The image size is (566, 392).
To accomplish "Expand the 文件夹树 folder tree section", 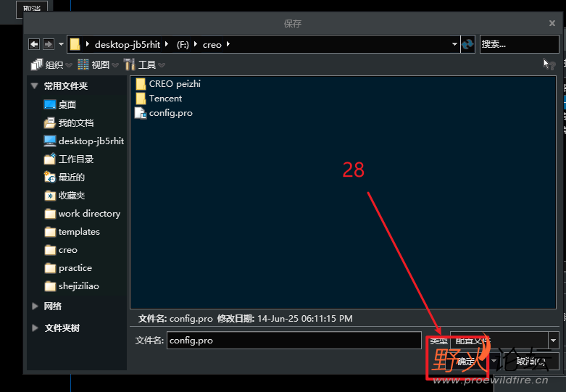I will point(35,328).
